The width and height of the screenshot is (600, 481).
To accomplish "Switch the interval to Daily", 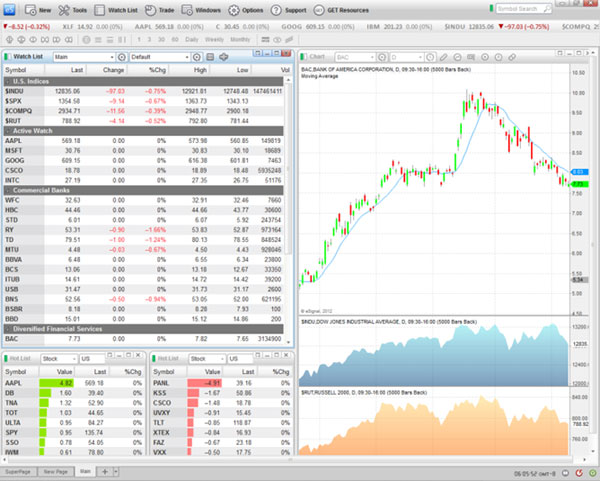I will [192, 39].
